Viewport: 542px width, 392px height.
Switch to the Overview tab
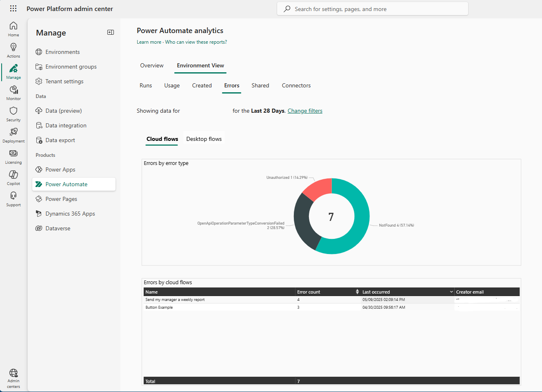coord(151,65)
